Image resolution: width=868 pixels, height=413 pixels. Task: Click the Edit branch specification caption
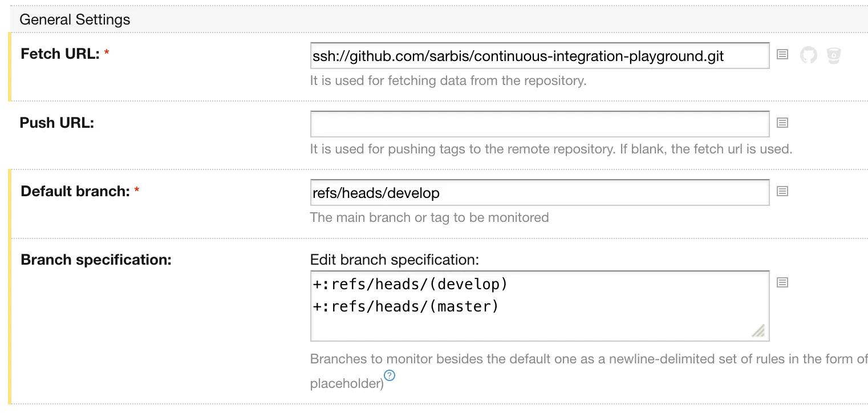click(x=394, y=260)
